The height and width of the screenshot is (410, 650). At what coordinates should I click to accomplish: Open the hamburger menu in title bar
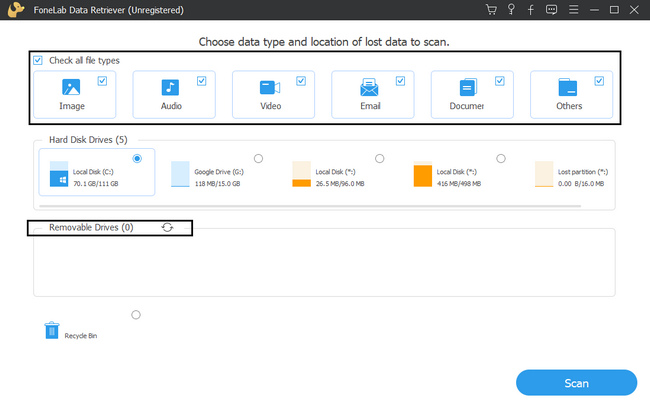573,10
